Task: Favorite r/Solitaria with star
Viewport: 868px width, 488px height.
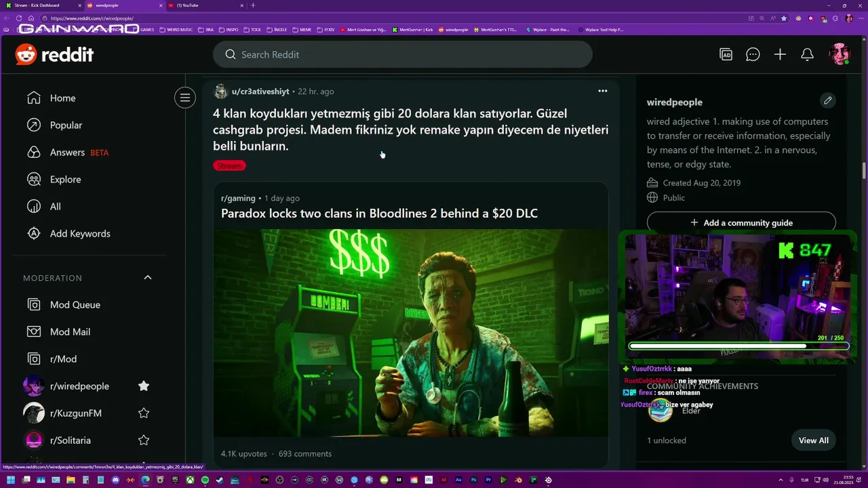Action: (x=144, y=440)
